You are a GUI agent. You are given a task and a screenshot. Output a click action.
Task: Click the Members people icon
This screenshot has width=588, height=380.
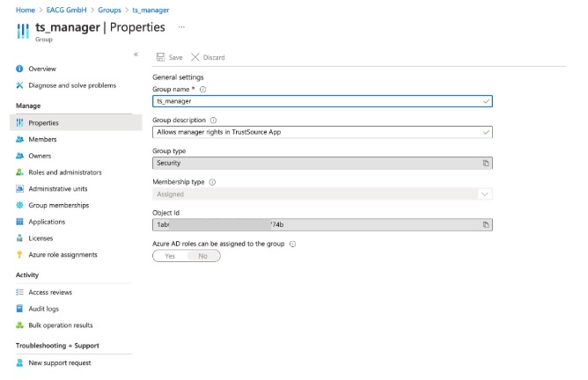pyautogui.click(x=19, y=139)
